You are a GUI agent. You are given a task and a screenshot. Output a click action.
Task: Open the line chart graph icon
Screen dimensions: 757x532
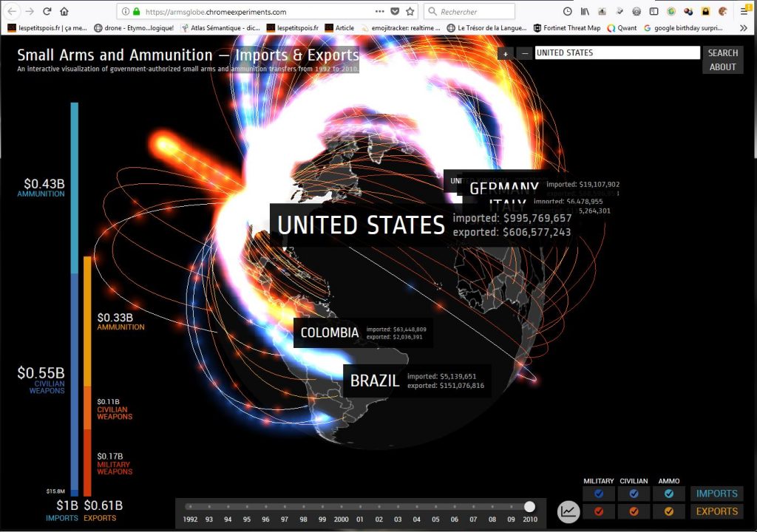tap(568, 511)
